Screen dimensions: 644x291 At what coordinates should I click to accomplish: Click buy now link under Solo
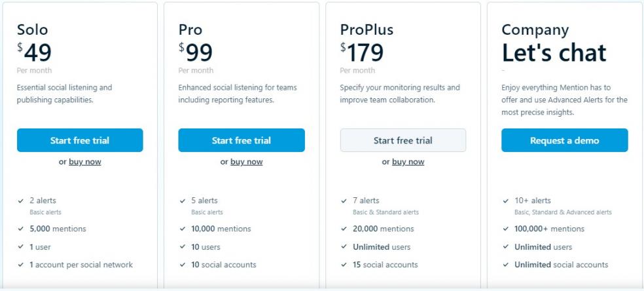[x=85, y=162]
